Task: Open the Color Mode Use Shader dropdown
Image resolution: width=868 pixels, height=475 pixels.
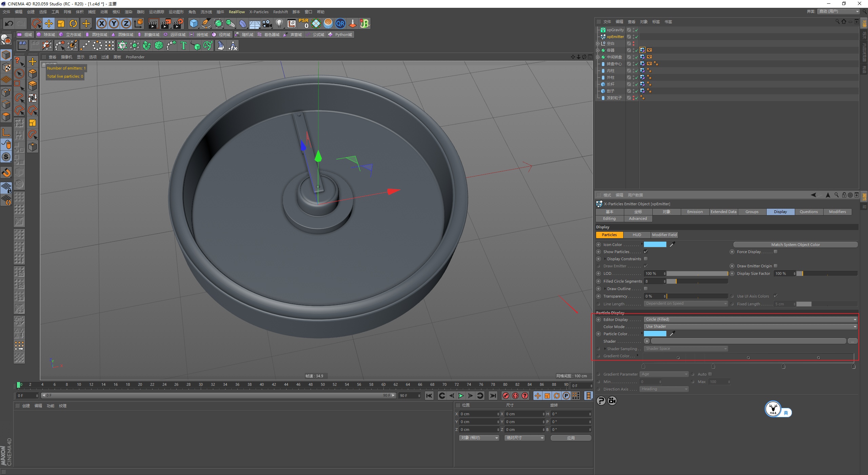Action: 750,326
